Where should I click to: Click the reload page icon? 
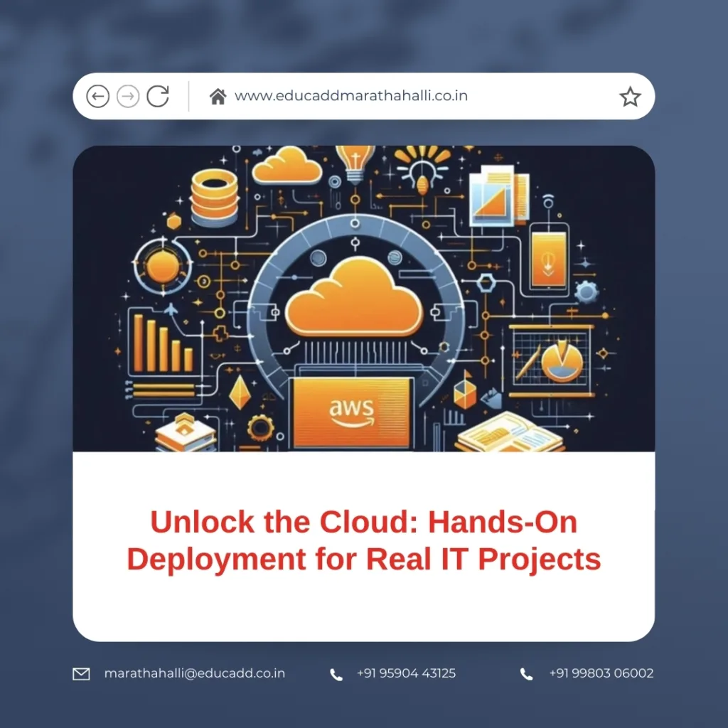click(158, 96)
